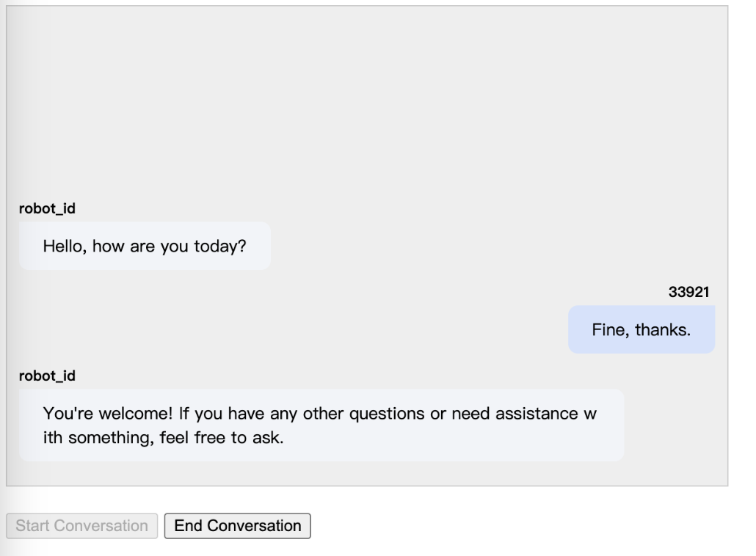The height and width of the screenshot is (556, 756).
Task: Click the blue "Fine, thanks." message bubble
Action: point(641,329)
